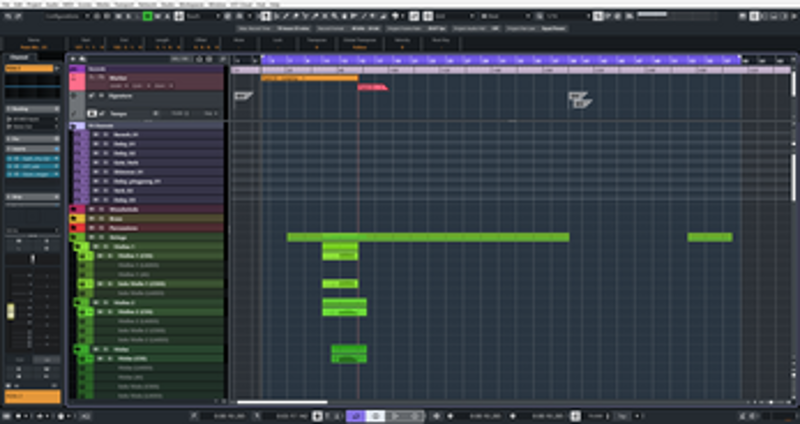Toggle the purple Cycle button in transport
The image size is (800, 424).
tap(355, 415)
